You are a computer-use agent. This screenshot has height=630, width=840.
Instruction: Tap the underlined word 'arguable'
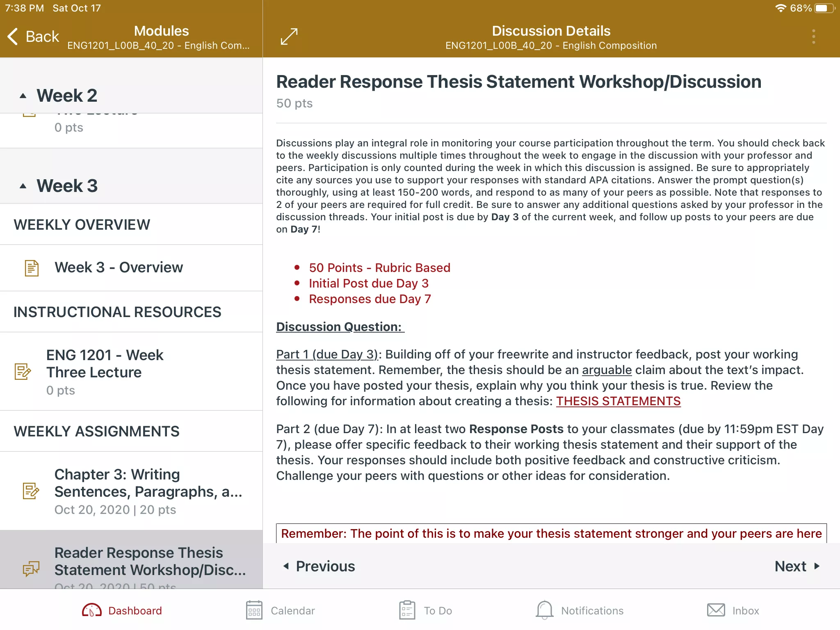coord(607,370)
